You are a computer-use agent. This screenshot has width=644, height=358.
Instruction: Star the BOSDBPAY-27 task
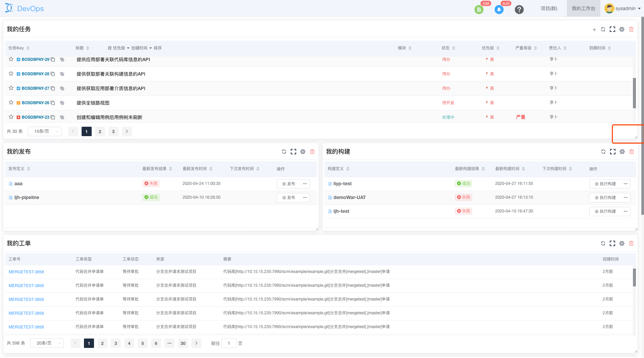(x=11, y=88)
